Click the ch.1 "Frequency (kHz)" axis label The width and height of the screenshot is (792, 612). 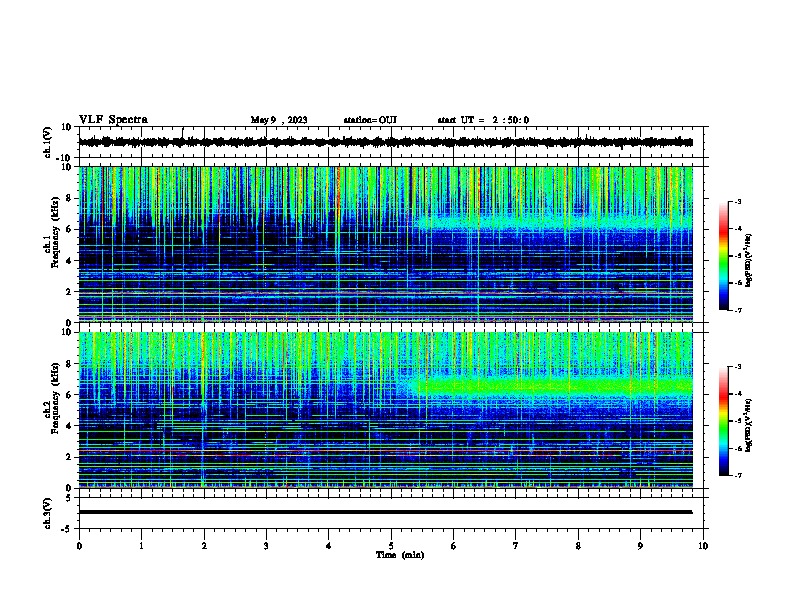pyautogui.click(x=55, y=232)
